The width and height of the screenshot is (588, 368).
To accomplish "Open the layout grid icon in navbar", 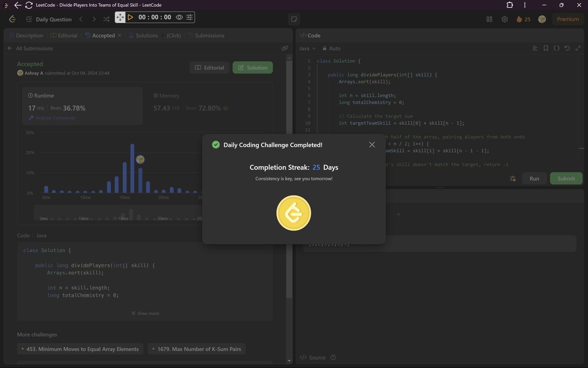I will pyautogui.click(x=489, y=19).
